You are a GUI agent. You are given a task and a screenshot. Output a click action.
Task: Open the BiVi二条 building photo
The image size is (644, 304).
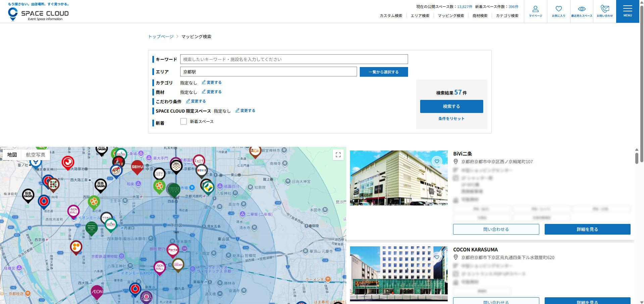pos(399,178)
